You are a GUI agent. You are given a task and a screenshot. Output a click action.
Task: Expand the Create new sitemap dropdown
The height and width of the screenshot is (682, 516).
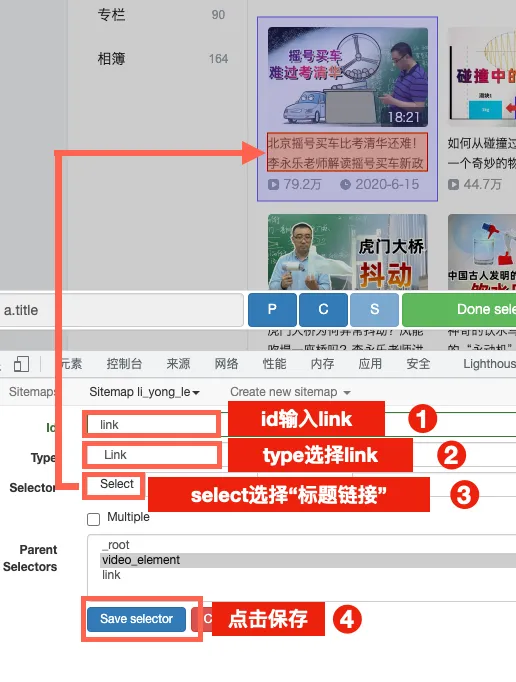[290, 392]
